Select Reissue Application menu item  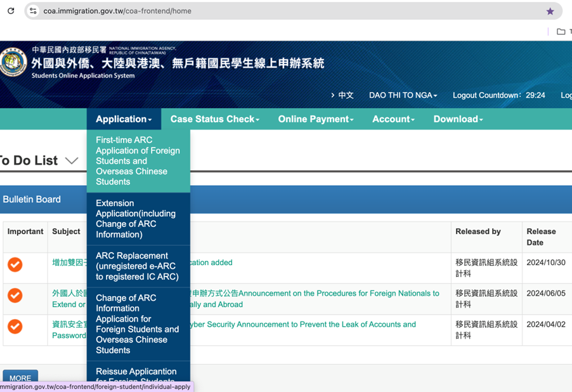coord(138,372)
